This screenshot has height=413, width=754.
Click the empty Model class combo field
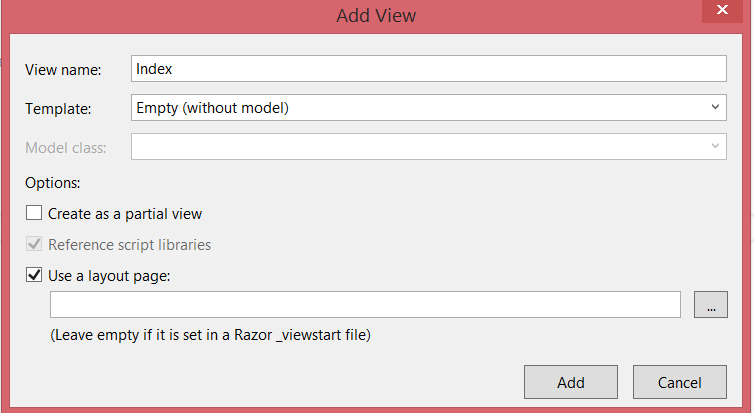pos(428,146)
